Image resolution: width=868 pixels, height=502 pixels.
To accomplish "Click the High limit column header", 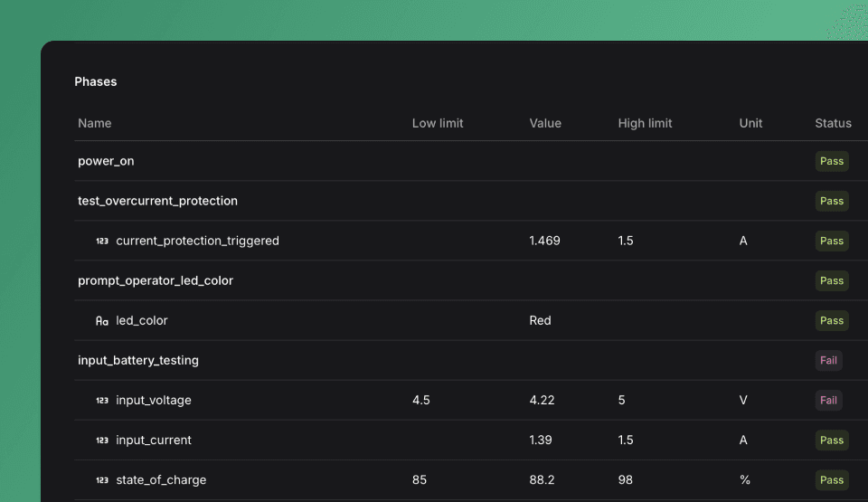I will tap(645, 124).
